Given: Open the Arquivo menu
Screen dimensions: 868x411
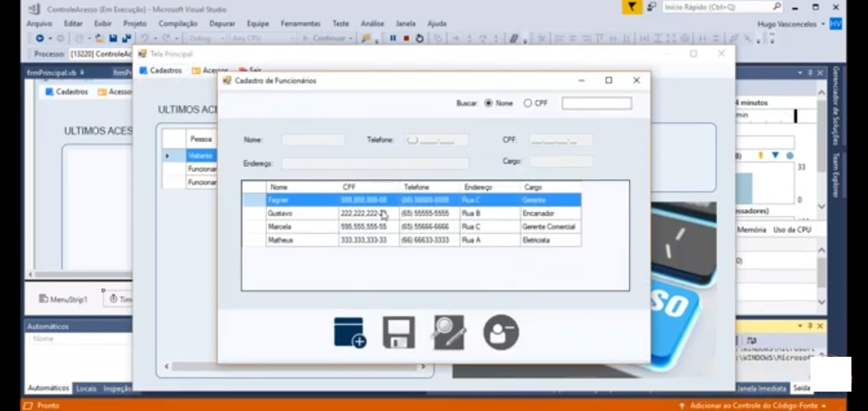Looking at the screenshot, I should [39, 23].
